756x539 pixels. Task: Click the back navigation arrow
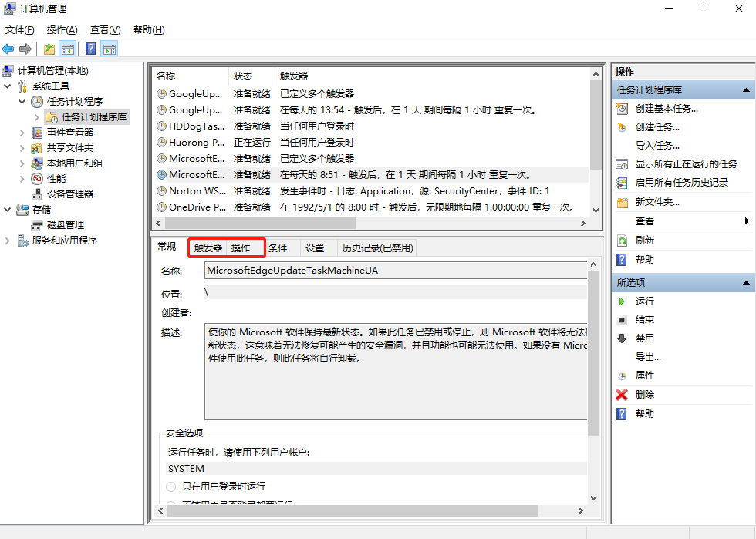click(9, 48)
